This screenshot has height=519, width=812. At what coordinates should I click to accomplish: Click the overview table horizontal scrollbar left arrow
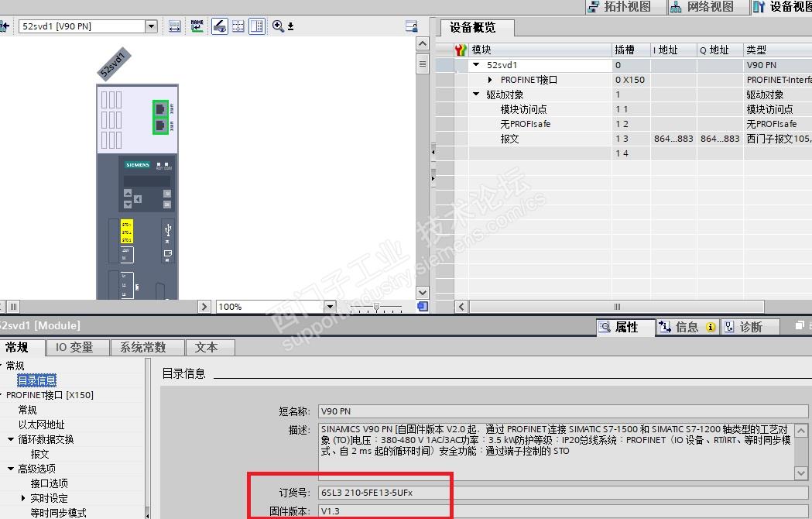tap(461, 307)
